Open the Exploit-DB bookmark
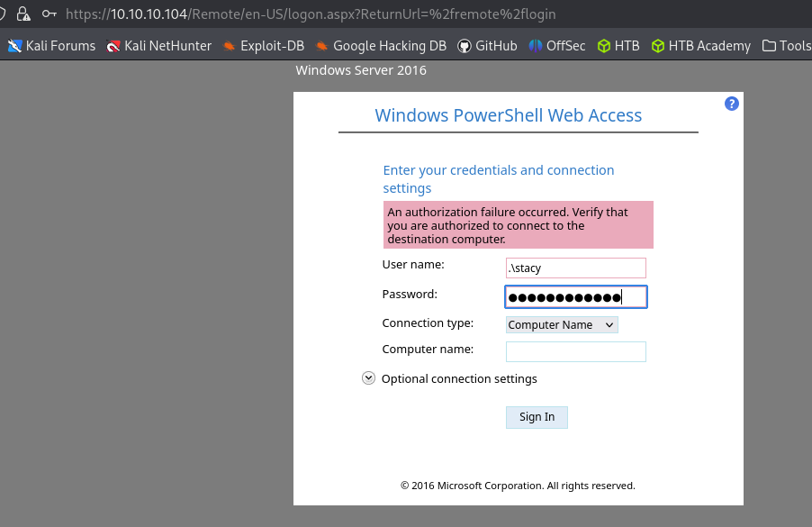This screenshot has width=812, height=527. pyautogui.click(x=263, y=46)
